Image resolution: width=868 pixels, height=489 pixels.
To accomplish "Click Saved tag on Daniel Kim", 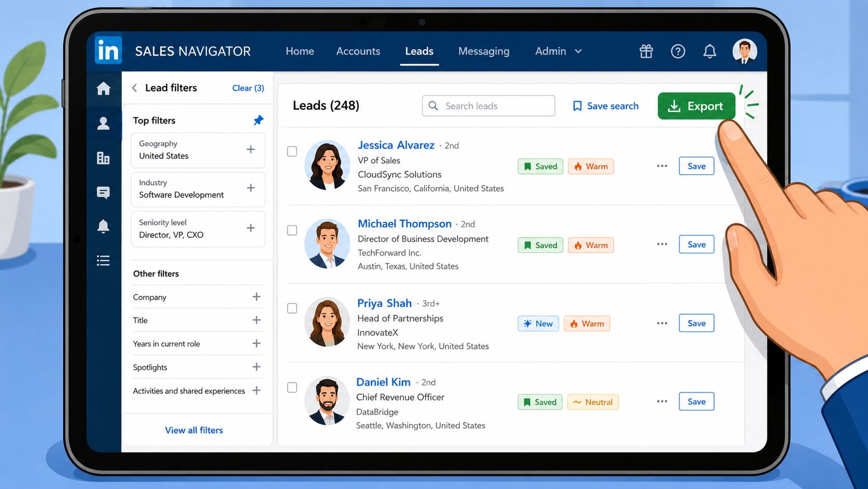I will click(x=540, y=402).
